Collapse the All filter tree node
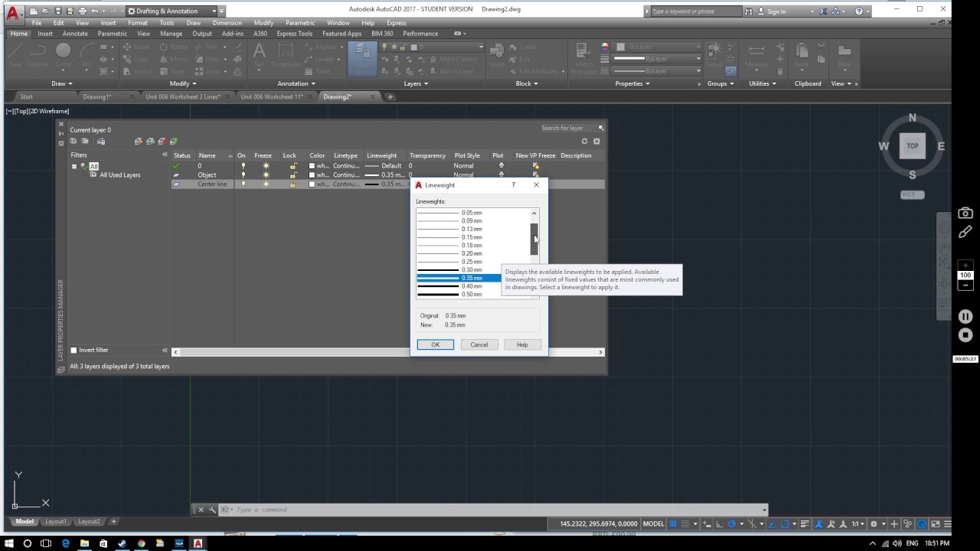The height and width of the screenshot is (551, 980). [x=74, y=166]
